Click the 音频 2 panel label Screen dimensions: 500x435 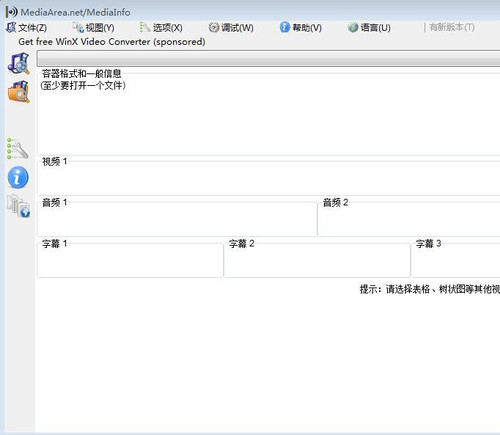pos(335,202)
